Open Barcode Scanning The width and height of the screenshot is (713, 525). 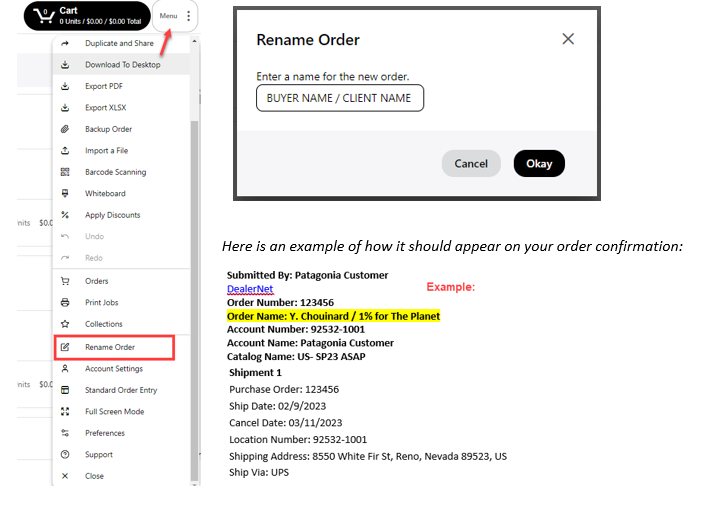tap(115, 172)
